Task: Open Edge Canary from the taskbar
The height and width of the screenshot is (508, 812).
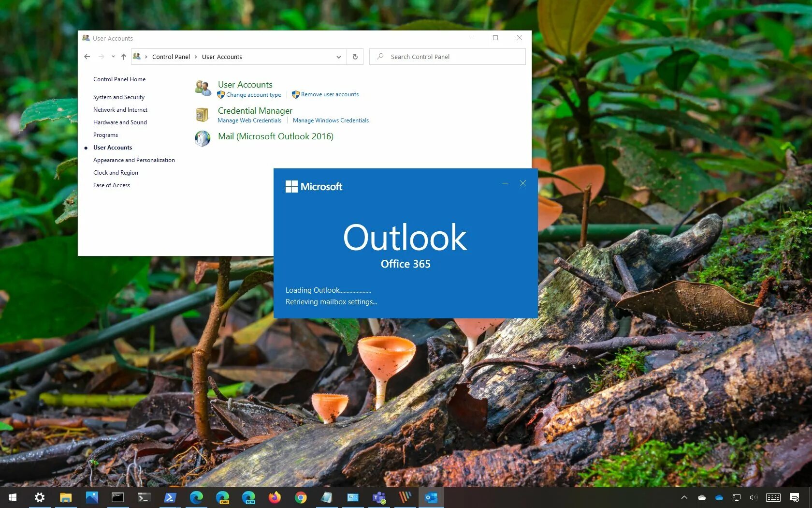Action: click(x=222, y=497)
